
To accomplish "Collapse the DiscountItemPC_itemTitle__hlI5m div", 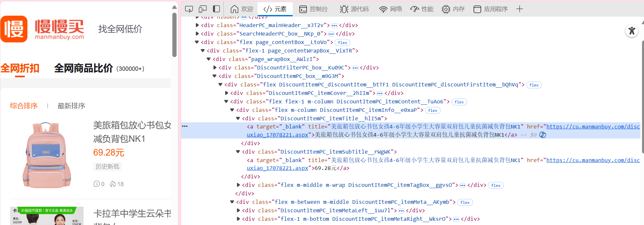I will tap(238, 118).
